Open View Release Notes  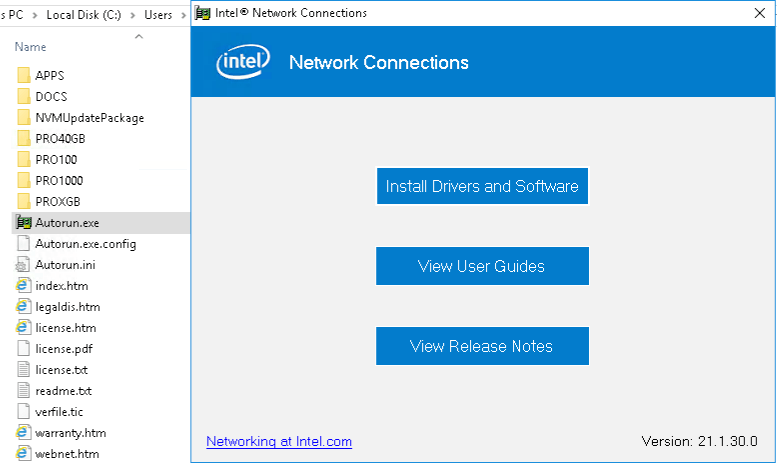(x=482, y=346)
